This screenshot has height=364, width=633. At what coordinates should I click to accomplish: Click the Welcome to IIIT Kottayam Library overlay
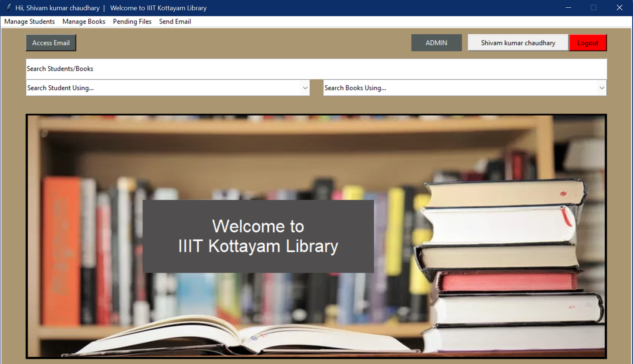click(258, 236)
